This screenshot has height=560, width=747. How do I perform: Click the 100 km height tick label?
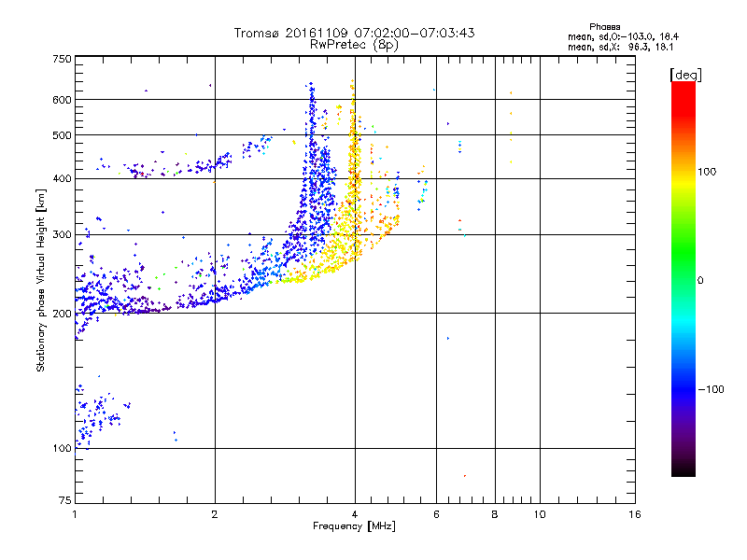point(62,449)
